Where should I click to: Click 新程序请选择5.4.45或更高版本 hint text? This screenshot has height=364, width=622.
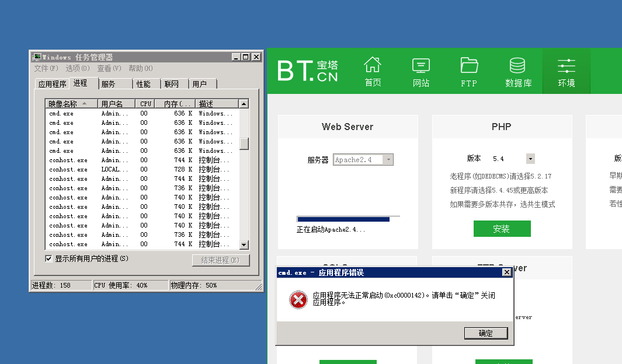coord(499,191)
